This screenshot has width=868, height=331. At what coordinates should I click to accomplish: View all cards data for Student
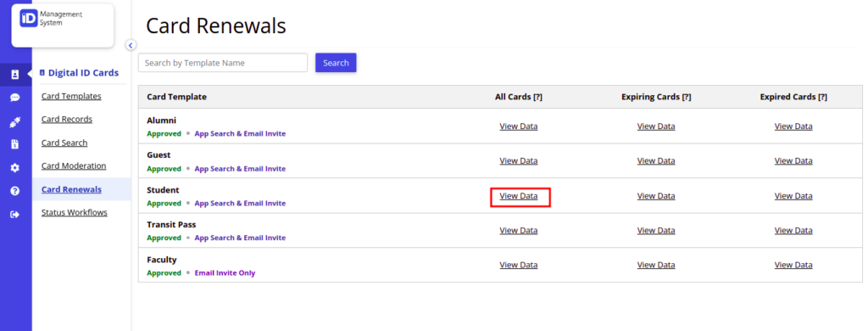[x=519, y=196]
